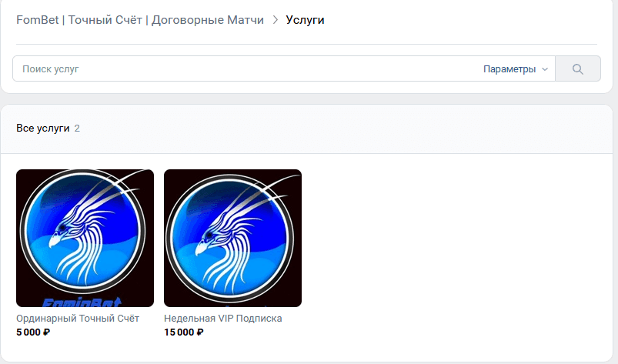Follow the Недельная VIP Подписка title link
The image size is (618, 364).
pos(223,319)
